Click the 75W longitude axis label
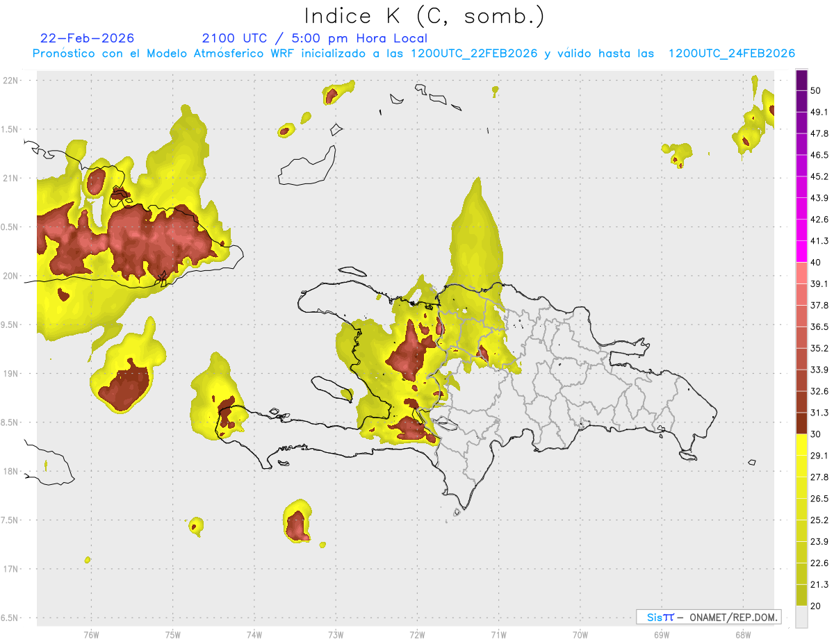Viewport: 834px width, 644px height. coord(172,634)
